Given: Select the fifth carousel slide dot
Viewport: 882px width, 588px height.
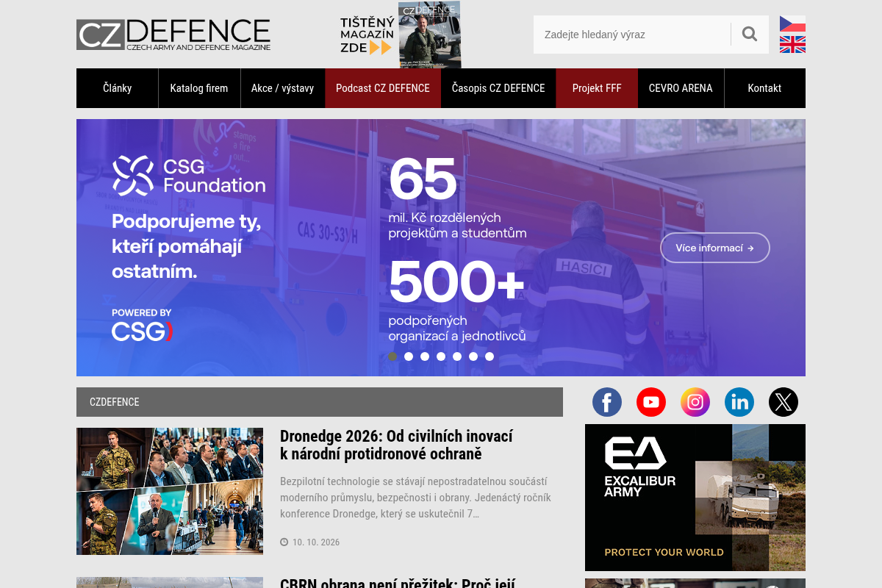Looking at the screenshot, I should tap(457, 356).
